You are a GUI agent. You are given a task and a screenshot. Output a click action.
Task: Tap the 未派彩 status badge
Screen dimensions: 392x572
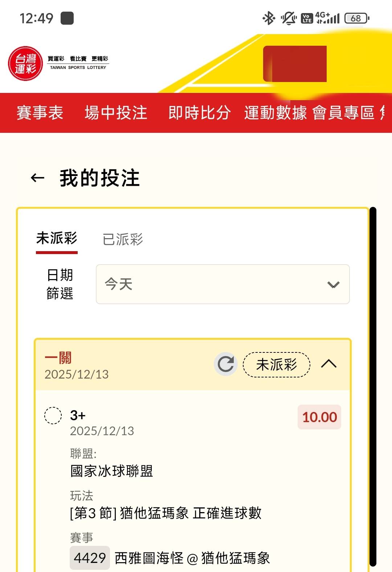click(x=276, y=364)
